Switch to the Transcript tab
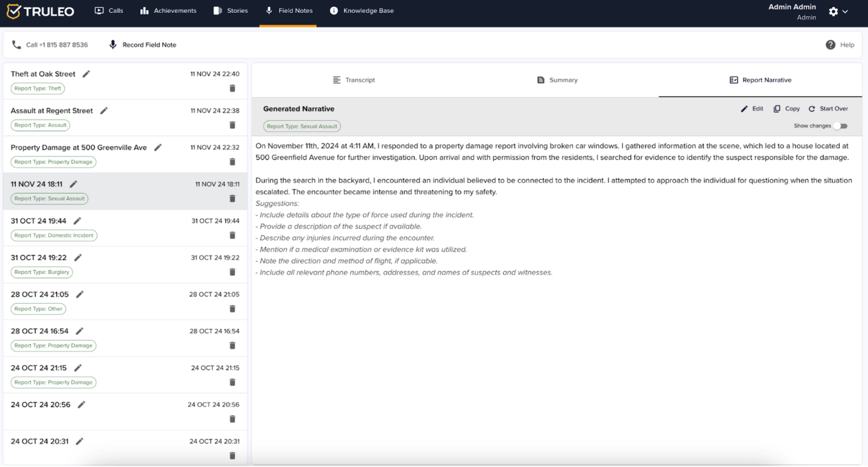This screenshot has height=467, width=868. (x=353, y=80)
